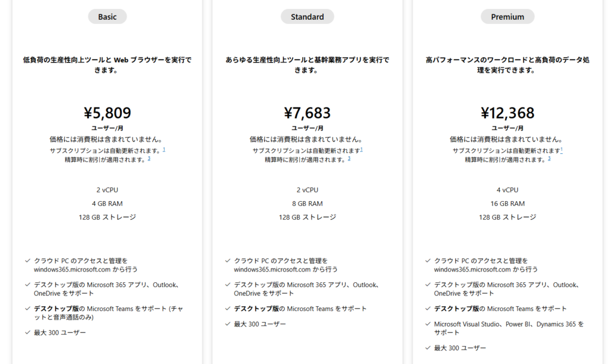
Task: Open footnote 3 under the Premium price
Action: 548,159
